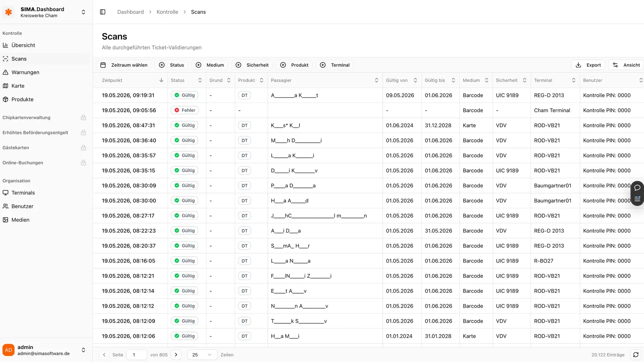
Task: Sort by Medium column header
Action: (x=476, y=80)
